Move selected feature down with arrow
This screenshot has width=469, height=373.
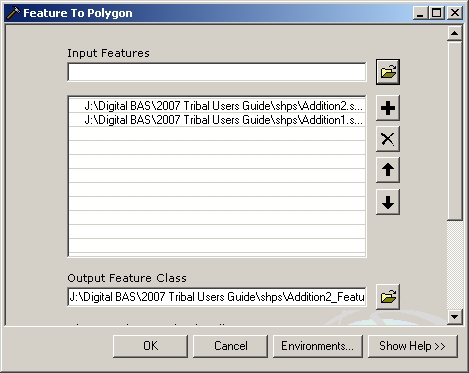[x=388, y=202]
